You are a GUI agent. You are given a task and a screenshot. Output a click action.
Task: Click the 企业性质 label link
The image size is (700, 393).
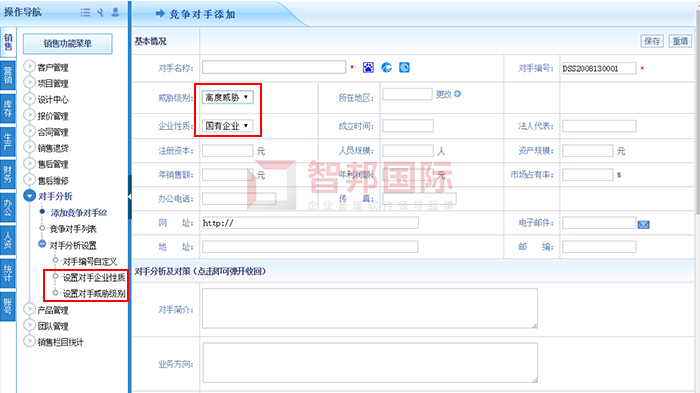(175, 126)
